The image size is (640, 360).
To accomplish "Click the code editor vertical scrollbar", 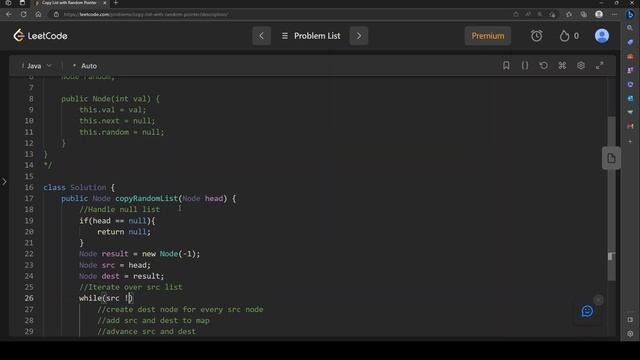I will [611, 198].
